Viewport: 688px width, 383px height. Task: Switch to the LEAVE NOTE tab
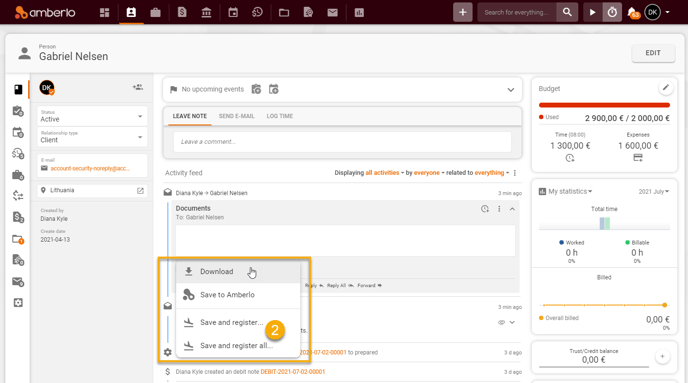pyautogui.click(x=190, y=116)
